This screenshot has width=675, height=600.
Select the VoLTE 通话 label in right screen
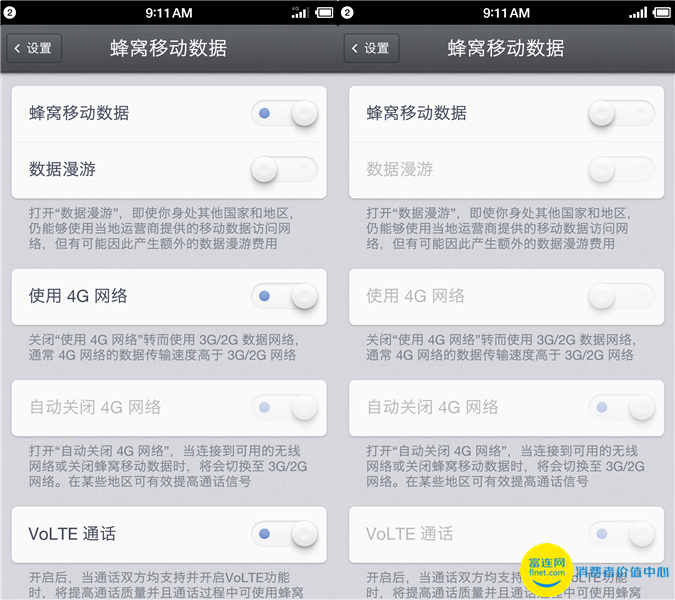pos(409,534)
